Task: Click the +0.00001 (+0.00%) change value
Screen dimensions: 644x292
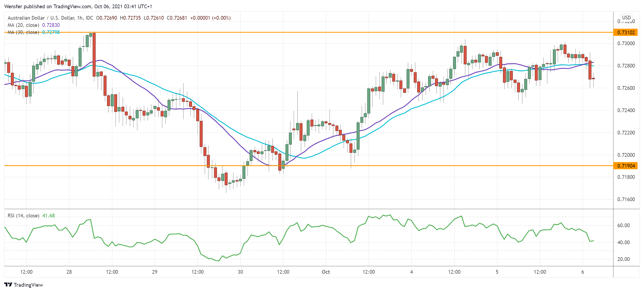Action: click(210, 18)
